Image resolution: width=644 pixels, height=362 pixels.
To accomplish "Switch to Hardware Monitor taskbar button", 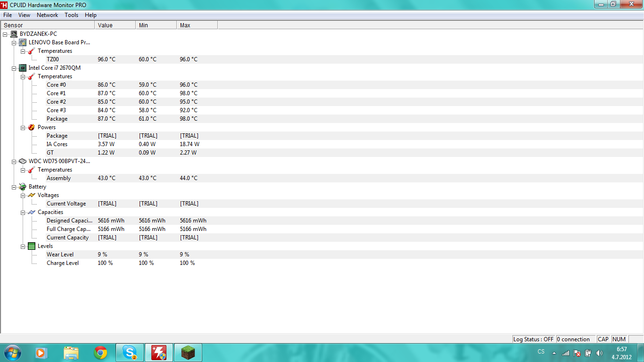I will [159, 353].
